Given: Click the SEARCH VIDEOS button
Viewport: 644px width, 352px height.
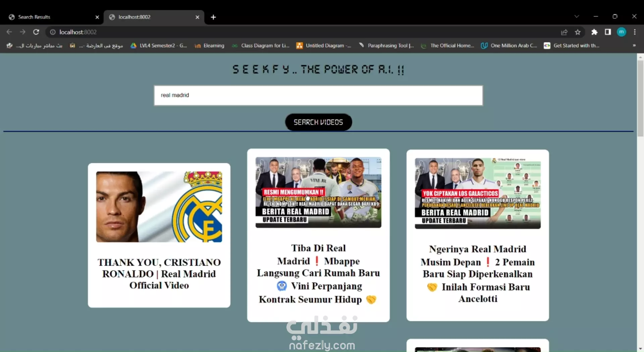Looking at the screenshot, I should point(318,122).
